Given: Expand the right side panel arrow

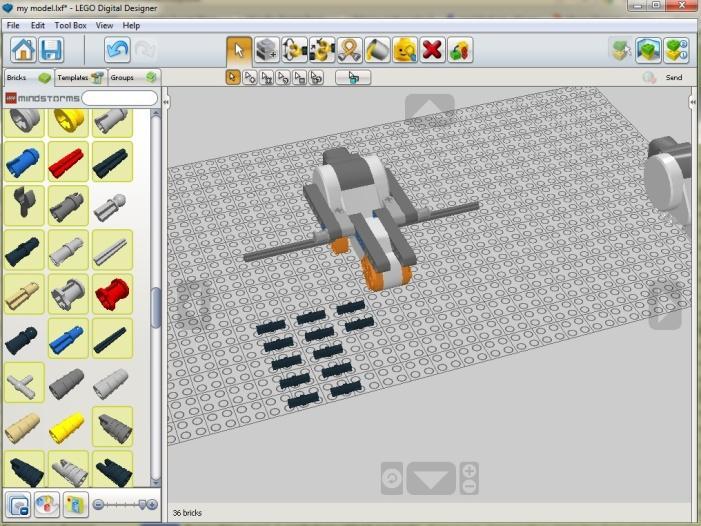Looking at the screenshot, I should pyautogui.click(x=693, y=102).
